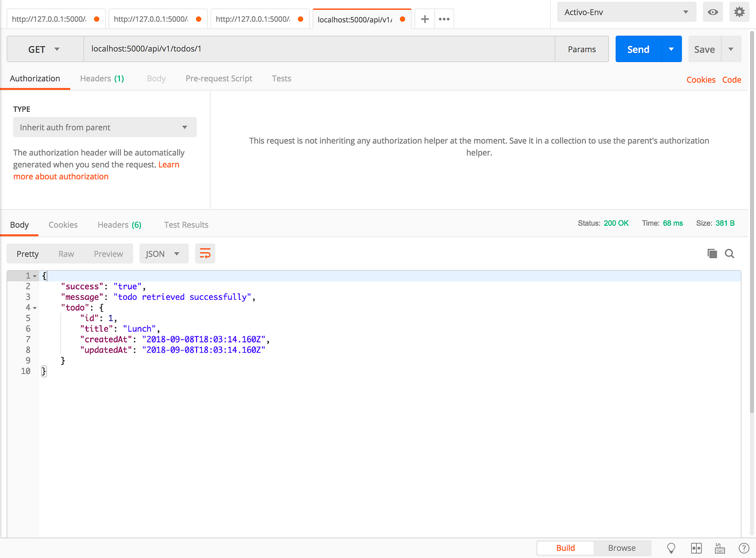Open the Tests tab
The height and width of the screenshot is (558, 756).
[281, 78]
